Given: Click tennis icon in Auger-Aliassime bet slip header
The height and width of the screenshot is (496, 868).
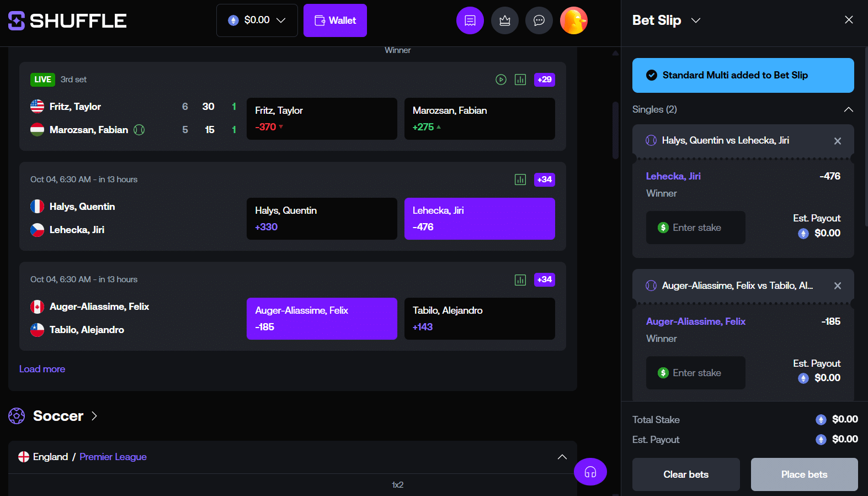Looking at the screenshot, I should pyautogui.click(x=651, y=286).
